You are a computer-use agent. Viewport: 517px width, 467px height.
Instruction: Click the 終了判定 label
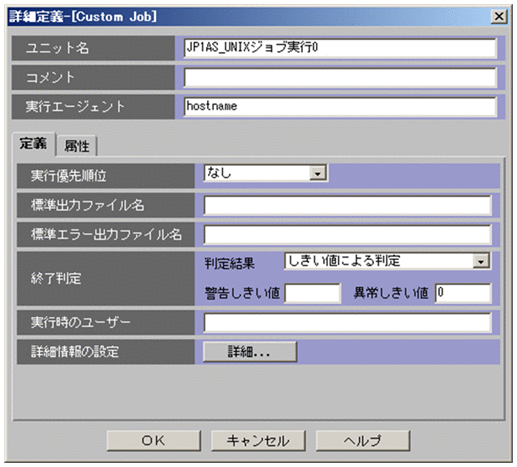point(56,278)
